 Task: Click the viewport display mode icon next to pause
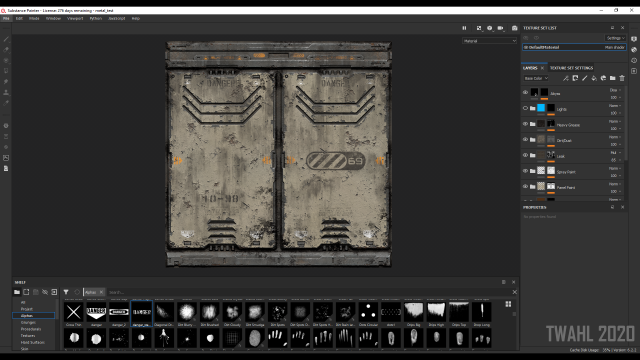(479, 28)
